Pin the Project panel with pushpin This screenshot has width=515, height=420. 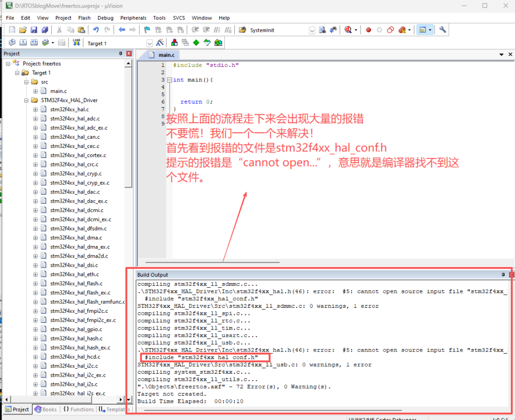pyautogui.click(x=121, y=53)
